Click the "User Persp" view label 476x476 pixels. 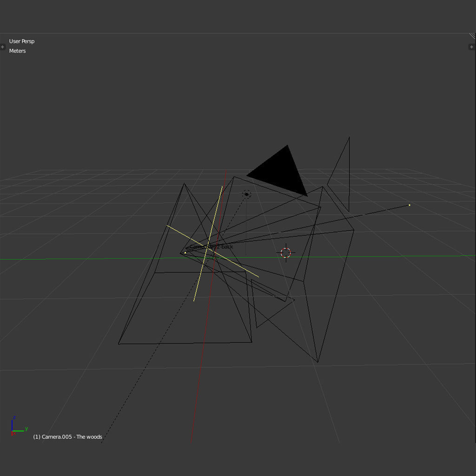pyautogui.click(x=22, y=41)
